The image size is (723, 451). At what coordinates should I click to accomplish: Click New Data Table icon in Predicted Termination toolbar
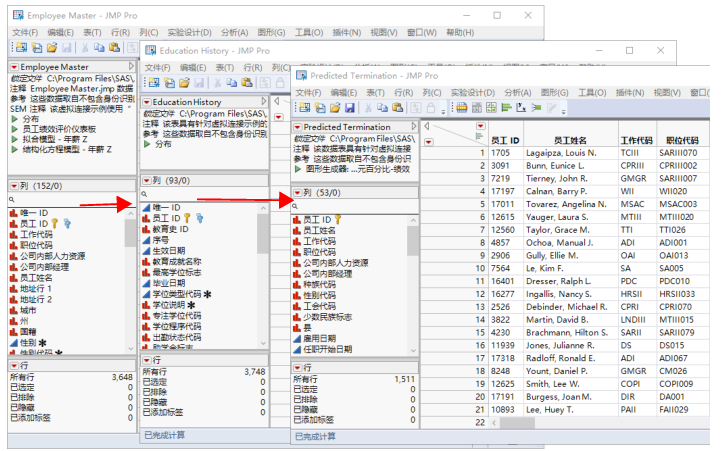305,108
